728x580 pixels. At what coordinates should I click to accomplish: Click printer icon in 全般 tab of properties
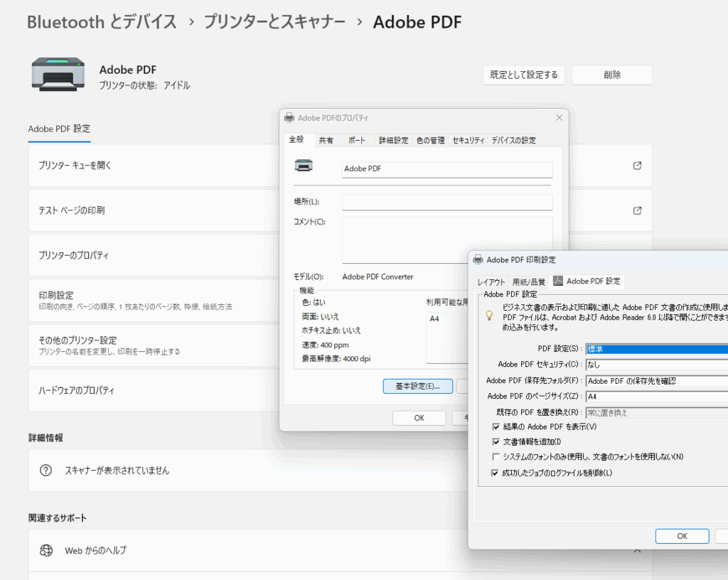tap(304, 166)
